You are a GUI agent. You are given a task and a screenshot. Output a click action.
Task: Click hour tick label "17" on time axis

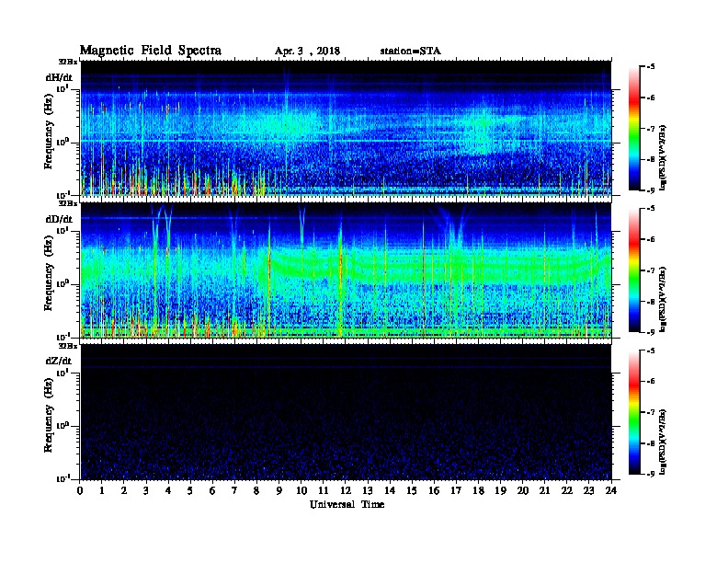(x=457, y=491)
